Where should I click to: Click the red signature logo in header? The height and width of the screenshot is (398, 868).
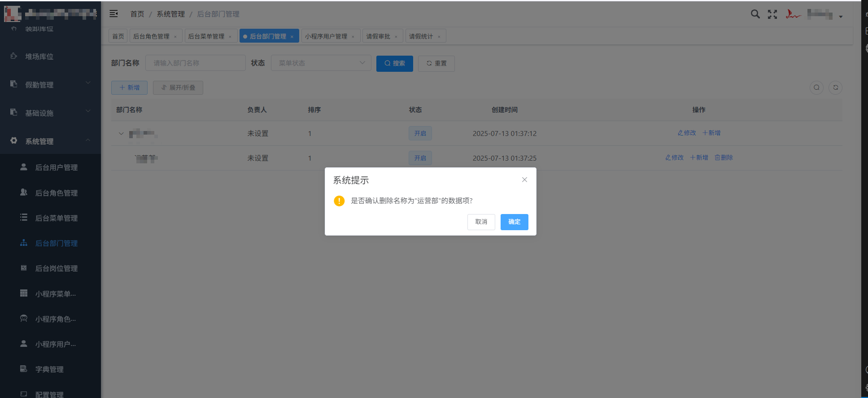[793, 14]
